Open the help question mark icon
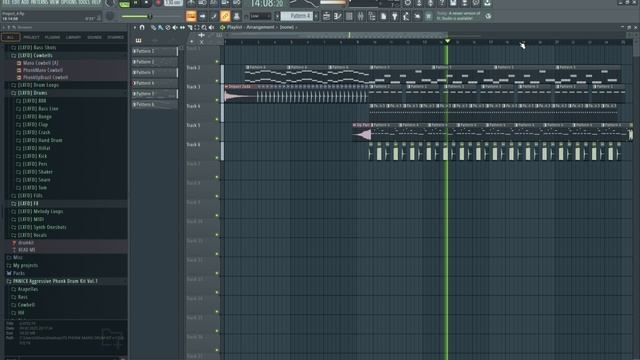 [x=442, y=3]
